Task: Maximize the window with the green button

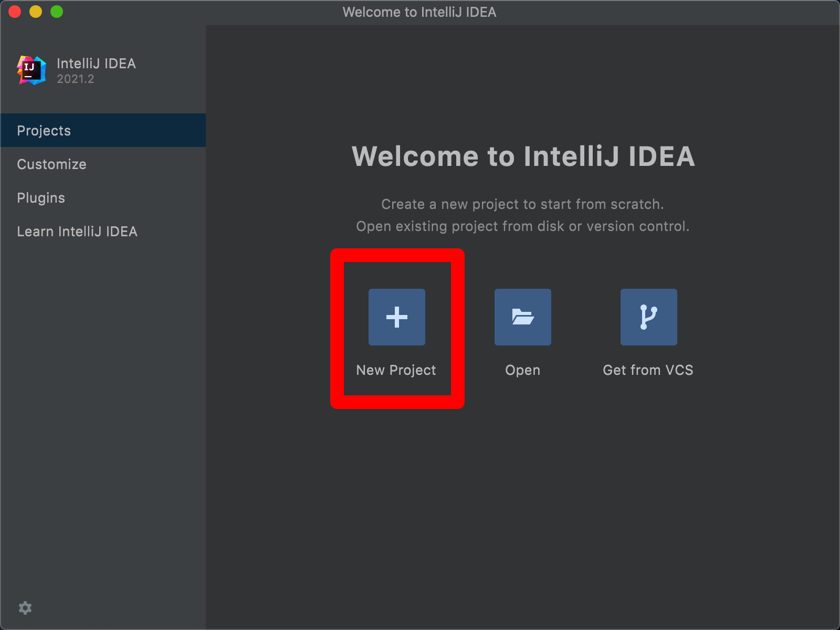Action: (57, 12)
